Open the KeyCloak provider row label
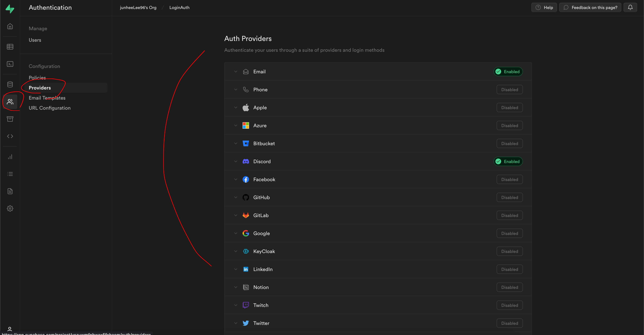 [264, 251]
